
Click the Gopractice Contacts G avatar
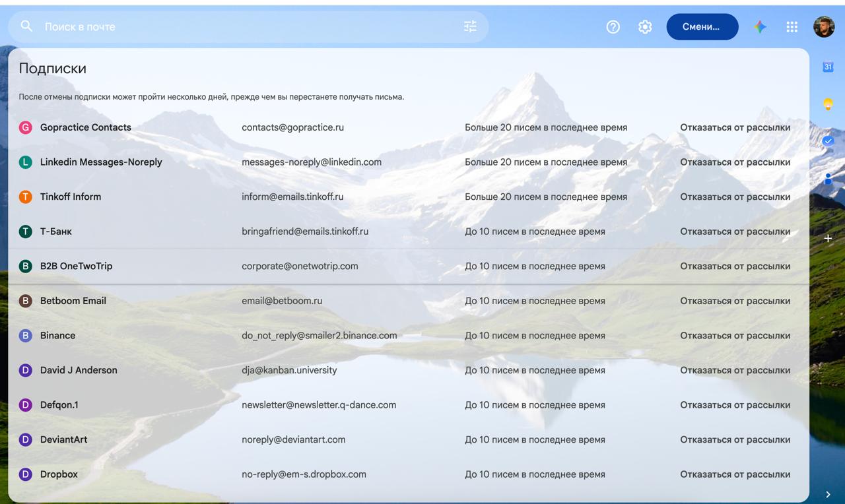(x=26, y=127)
